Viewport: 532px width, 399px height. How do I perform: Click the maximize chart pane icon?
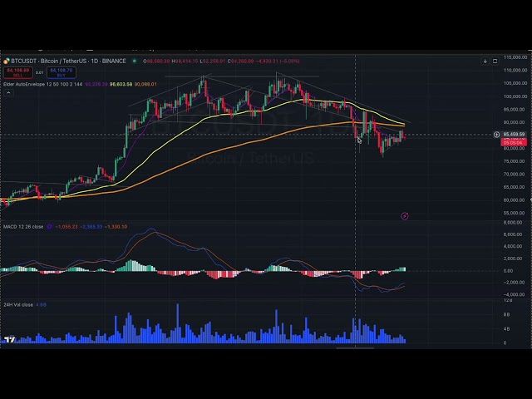point(495,61)
